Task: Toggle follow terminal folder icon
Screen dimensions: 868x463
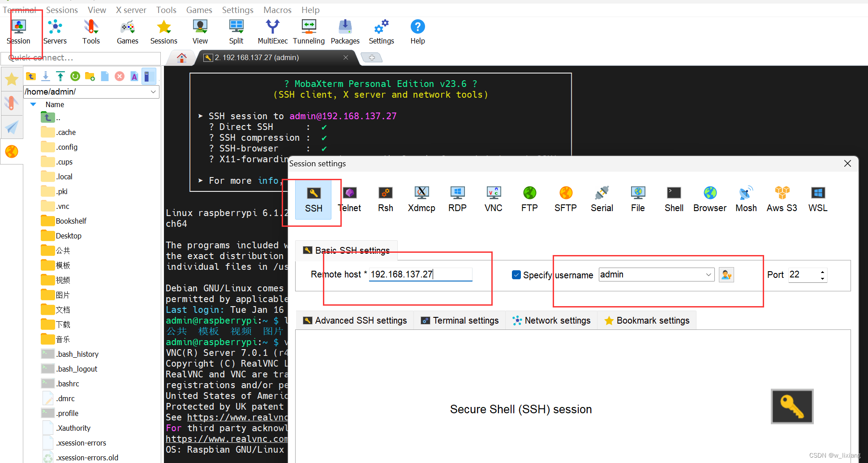Action: pyautogui.click(x=149, y=76)
